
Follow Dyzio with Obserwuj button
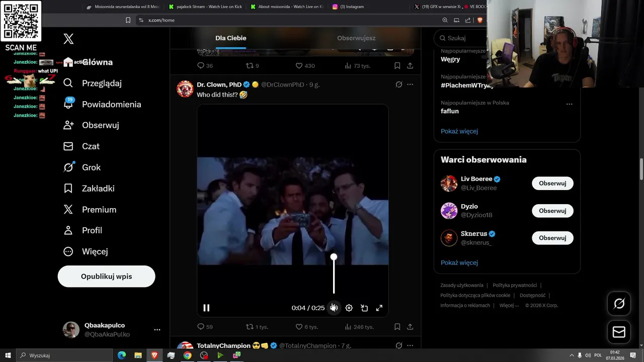tap(552, 211)
